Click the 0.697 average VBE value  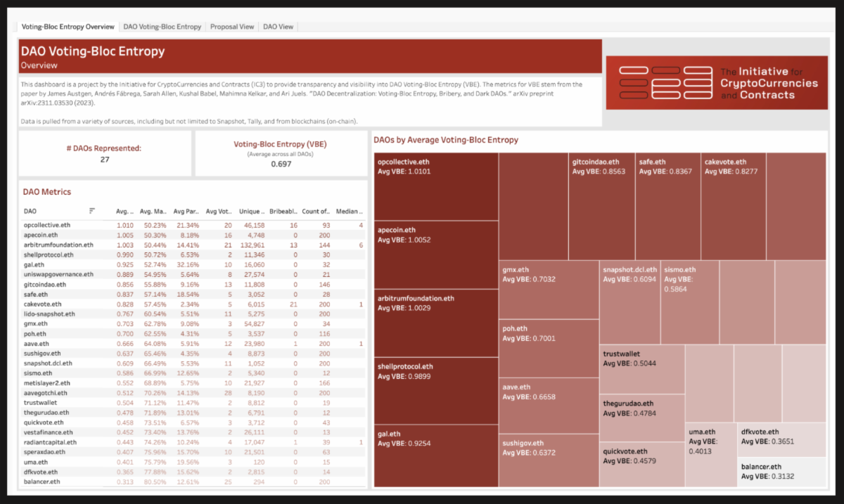[x=281, y=164]
